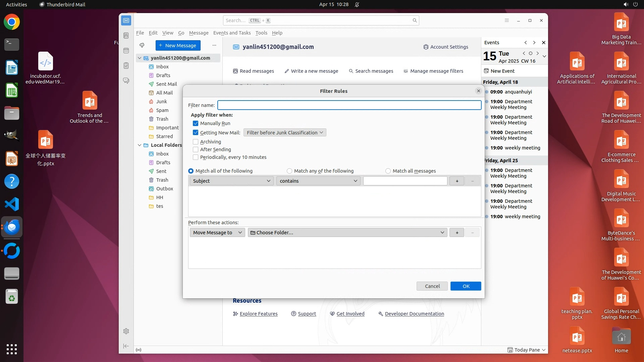Open the Address Book sidebar icon
This screenshot has width=644, height=362.
click(126, 36)
